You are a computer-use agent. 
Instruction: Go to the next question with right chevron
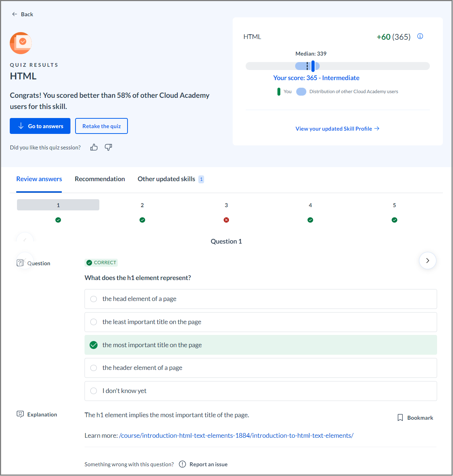coord(428,261)
